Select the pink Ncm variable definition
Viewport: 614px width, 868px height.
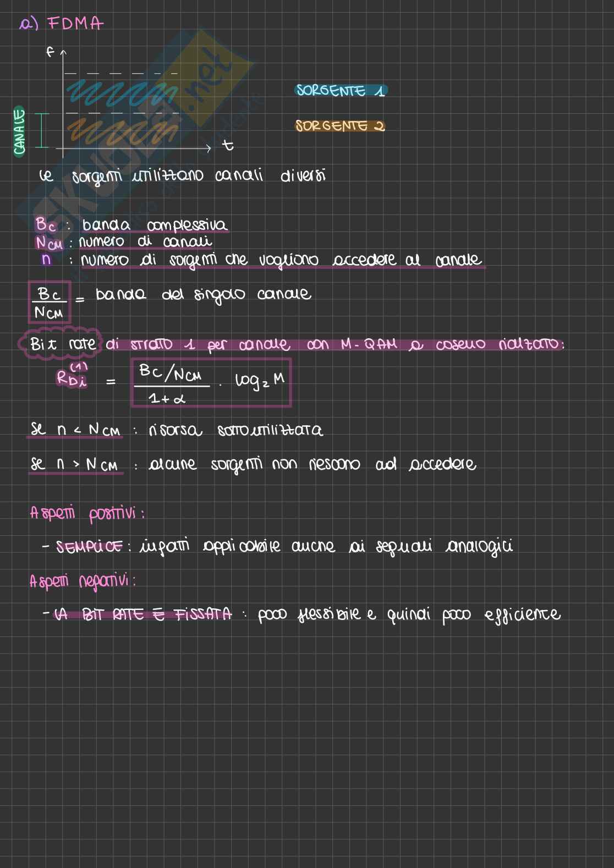pyautogui.click(x=48, y=243)
